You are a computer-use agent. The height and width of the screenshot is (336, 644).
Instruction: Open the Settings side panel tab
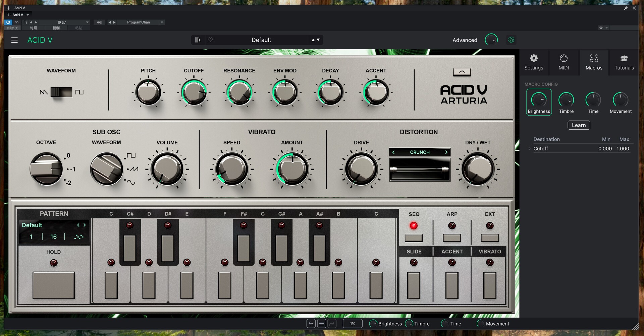[534, 62]
